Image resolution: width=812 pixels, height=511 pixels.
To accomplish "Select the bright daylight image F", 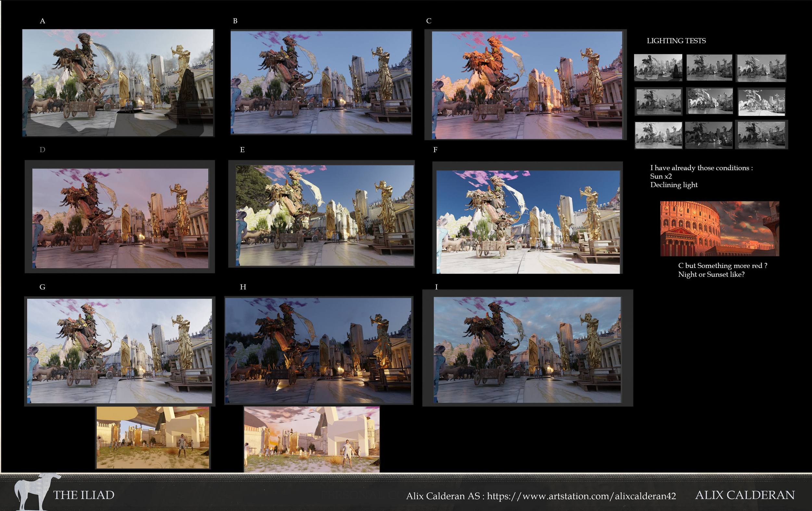I will (x=528, y=222).
